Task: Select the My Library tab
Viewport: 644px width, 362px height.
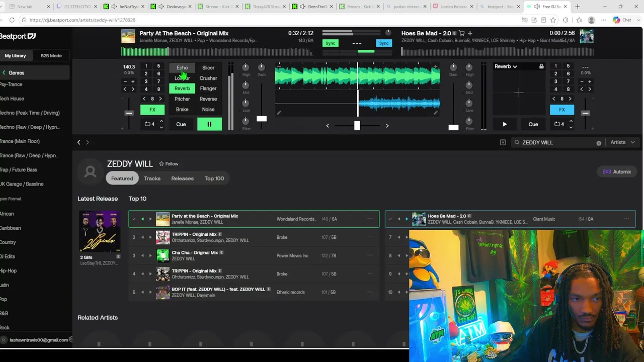Action: coord(15,56)
